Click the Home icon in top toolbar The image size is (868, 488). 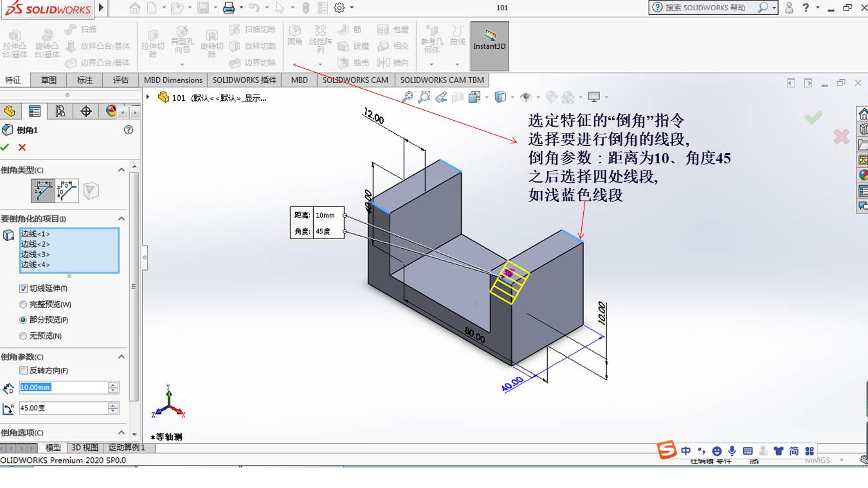point(134,8)
